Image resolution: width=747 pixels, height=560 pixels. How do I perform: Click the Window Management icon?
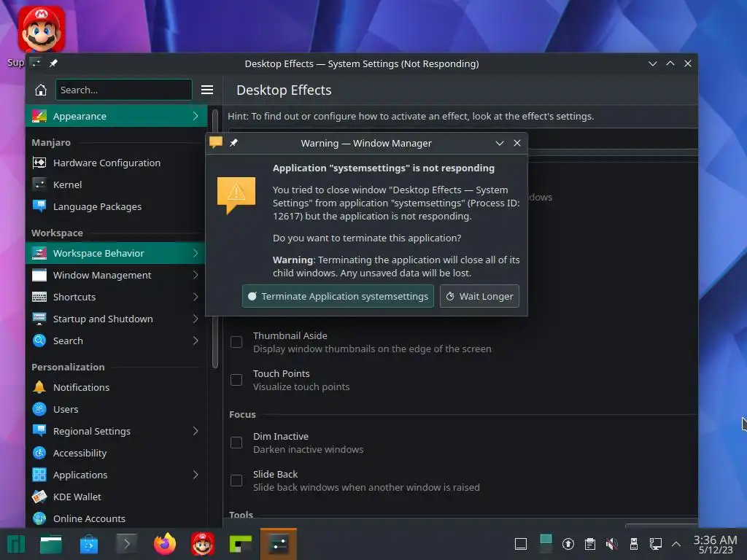click(x=39, y=275)
